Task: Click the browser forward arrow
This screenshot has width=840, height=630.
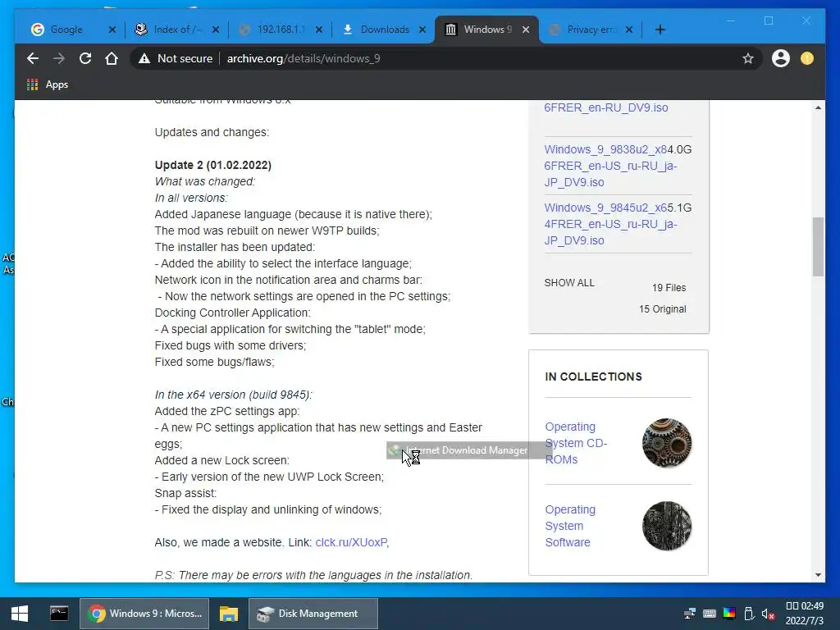Action: pyautogui.click(x=59, y=58)
